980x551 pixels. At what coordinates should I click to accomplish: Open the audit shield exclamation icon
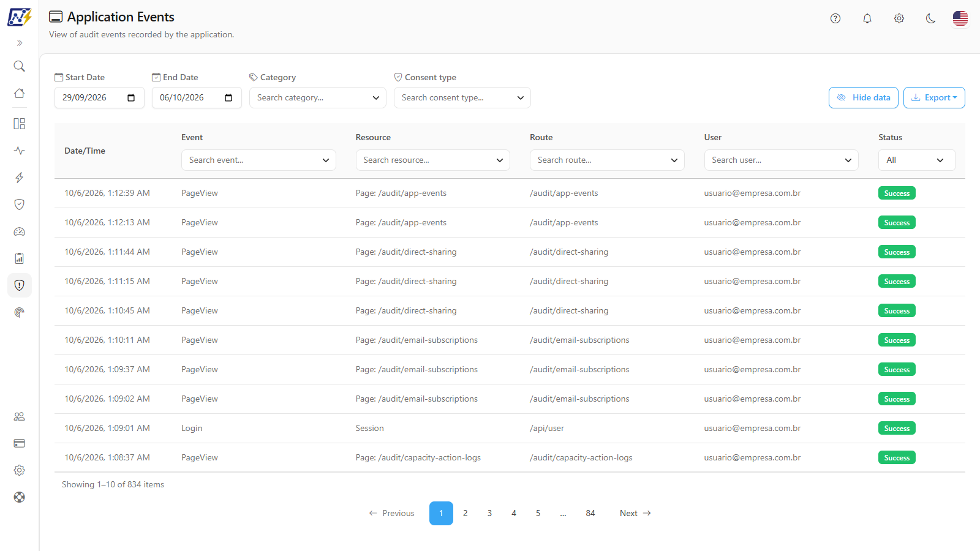[x=20, y=285]
